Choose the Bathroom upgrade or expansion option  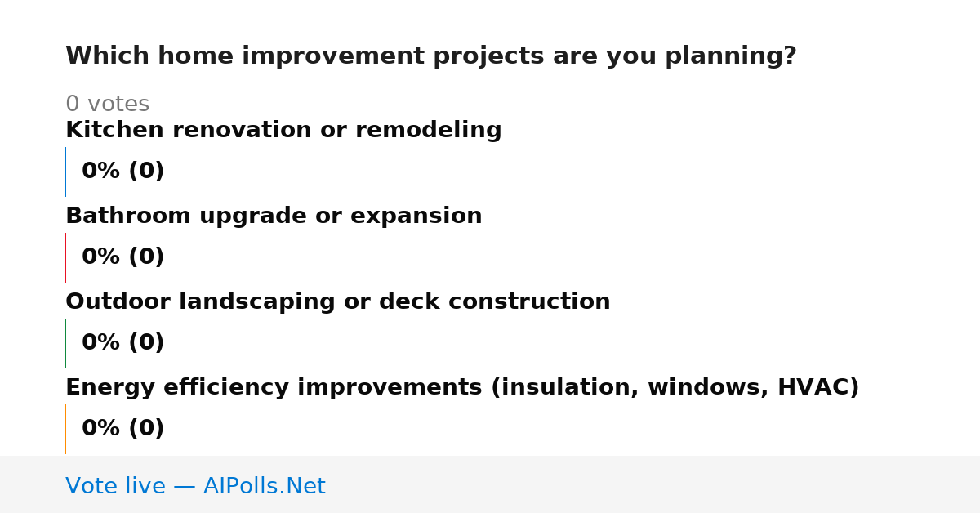point(274,216)
